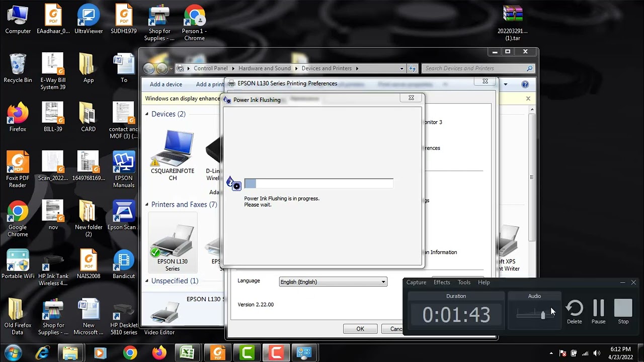Screen dimensions: 644x362
Task: Open the Old Firefox Data folder
Action: pos(18,317)
